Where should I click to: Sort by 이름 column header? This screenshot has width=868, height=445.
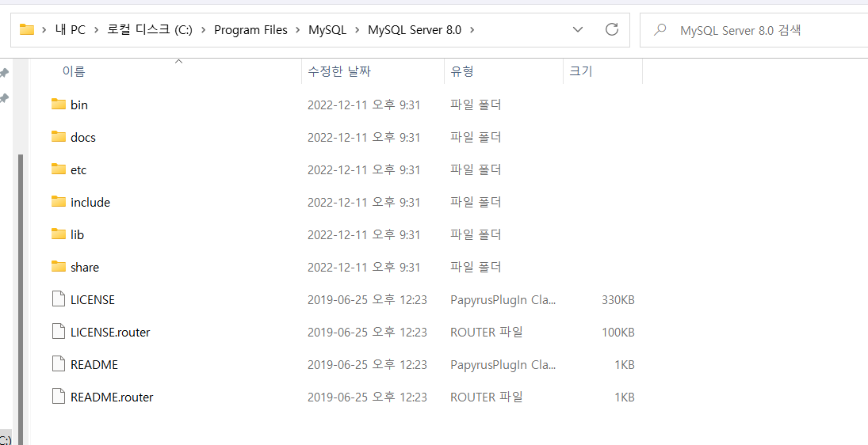pos(74,71)
